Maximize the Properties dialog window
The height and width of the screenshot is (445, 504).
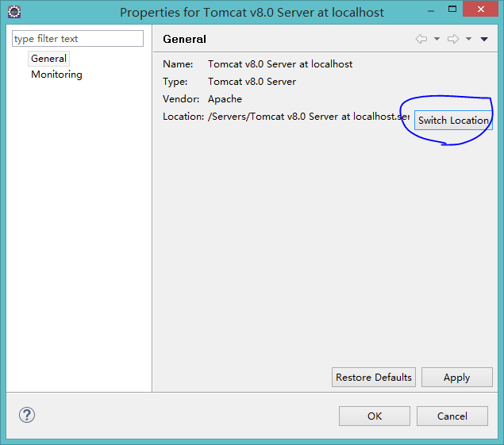pos(452,9)
